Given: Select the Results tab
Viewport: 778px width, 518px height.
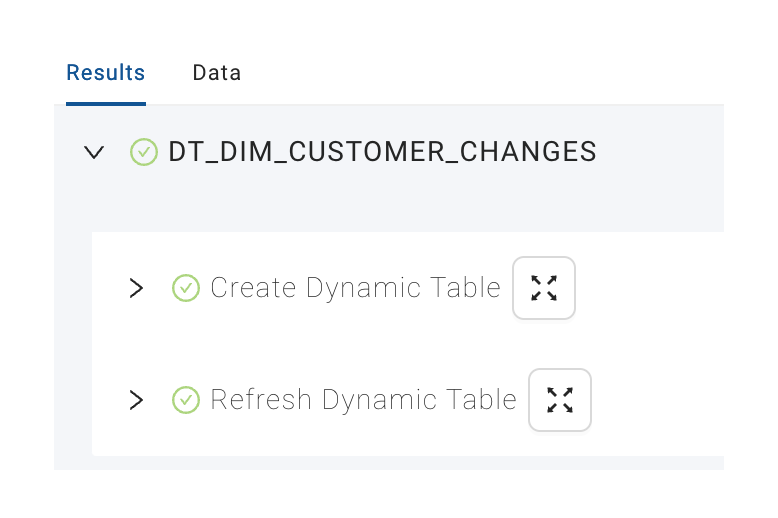Looking at the screenshot, I should click(x=106, y=73).
